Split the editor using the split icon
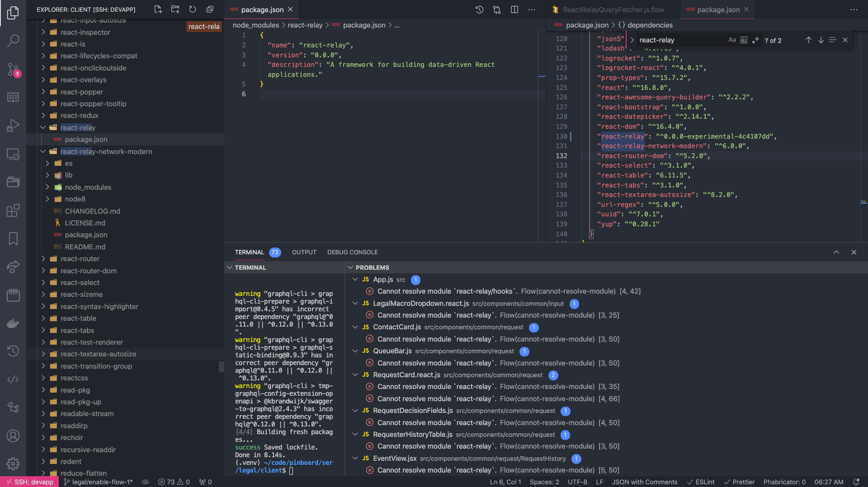 (514, 9)
